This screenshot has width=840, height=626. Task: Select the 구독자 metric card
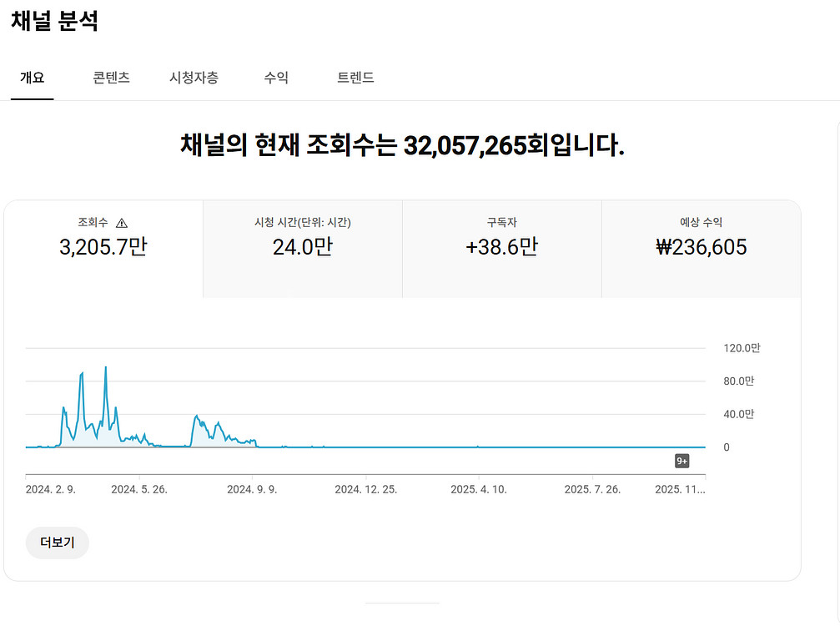[500, 248]
